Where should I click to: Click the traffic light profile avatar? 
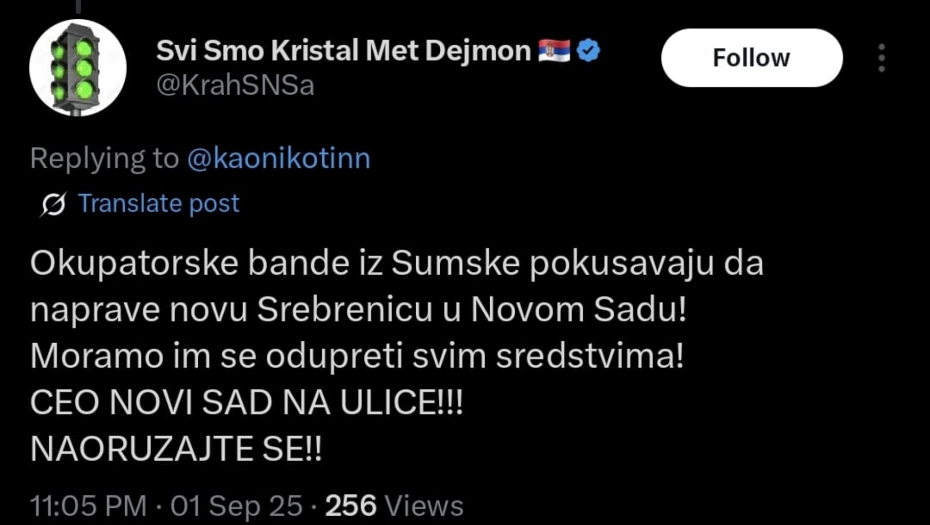[x=78, y=68]
